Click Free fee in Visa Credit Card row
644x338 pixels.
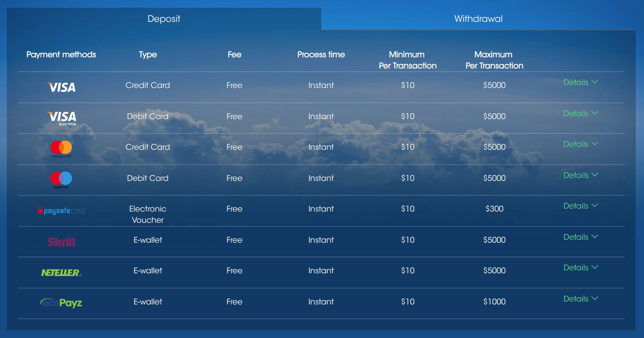(x=235, y=85)
